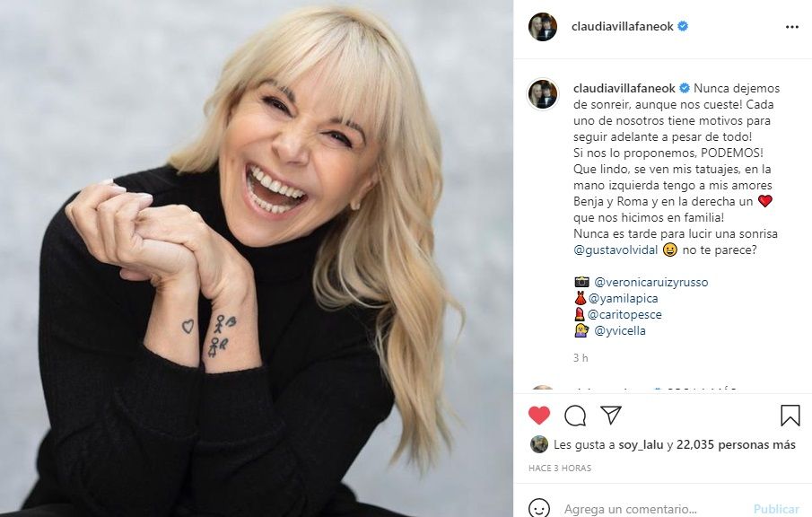Click the share paper plane icon
Screen dimensions: 812x517
click(x=611, y=416)
